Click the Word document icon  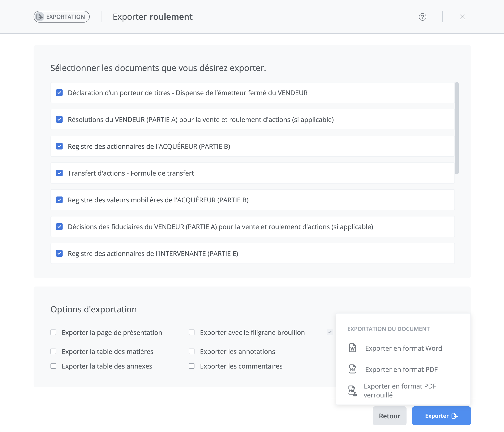tap(353, 348)
